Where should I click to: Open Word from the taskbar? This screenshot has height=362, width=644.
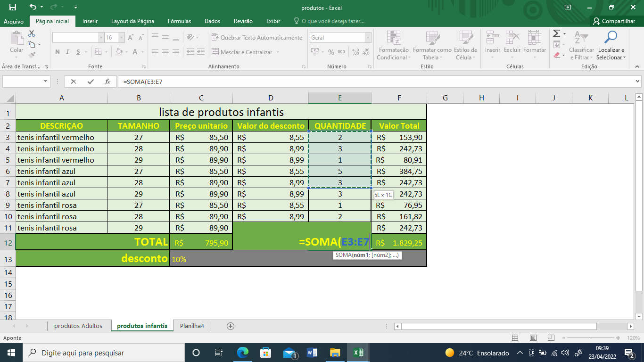312,353
